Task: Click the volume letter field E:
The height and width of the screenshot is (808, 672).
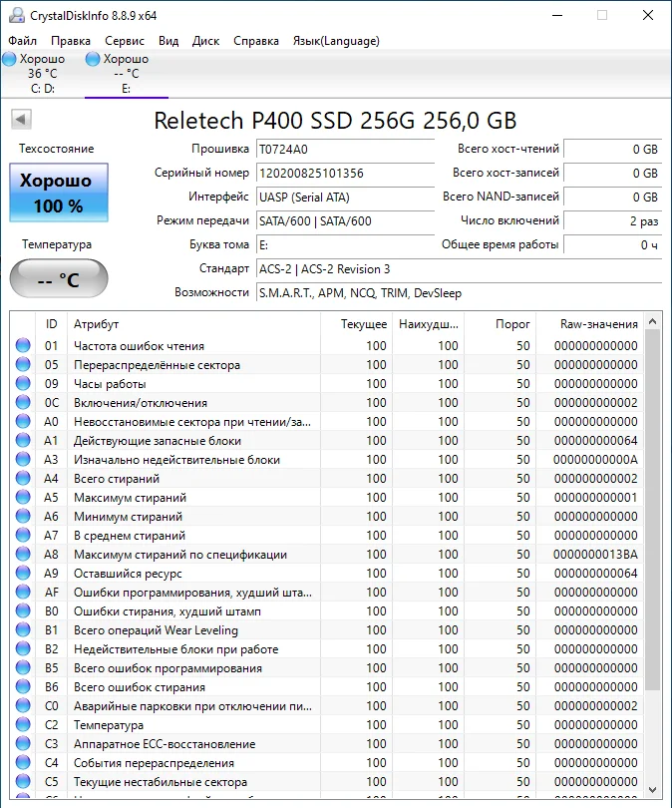Action: (346, 244)
